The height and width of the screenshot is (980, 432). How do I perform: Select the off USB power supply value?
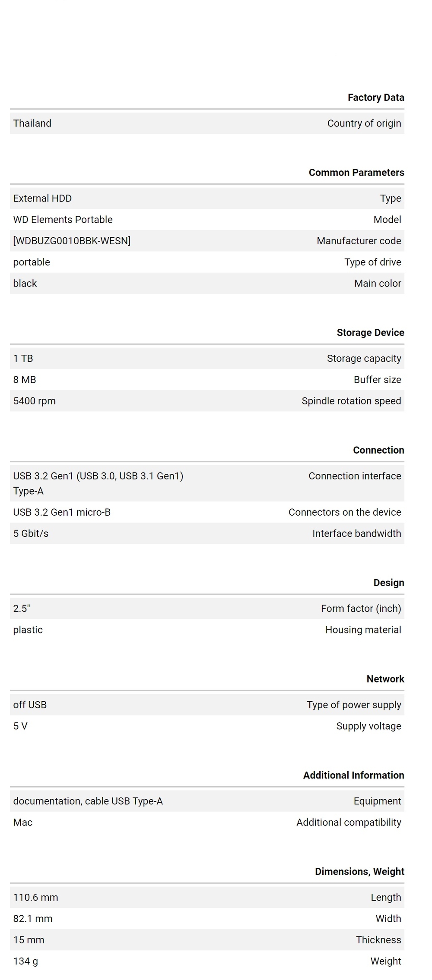(30, 705)
